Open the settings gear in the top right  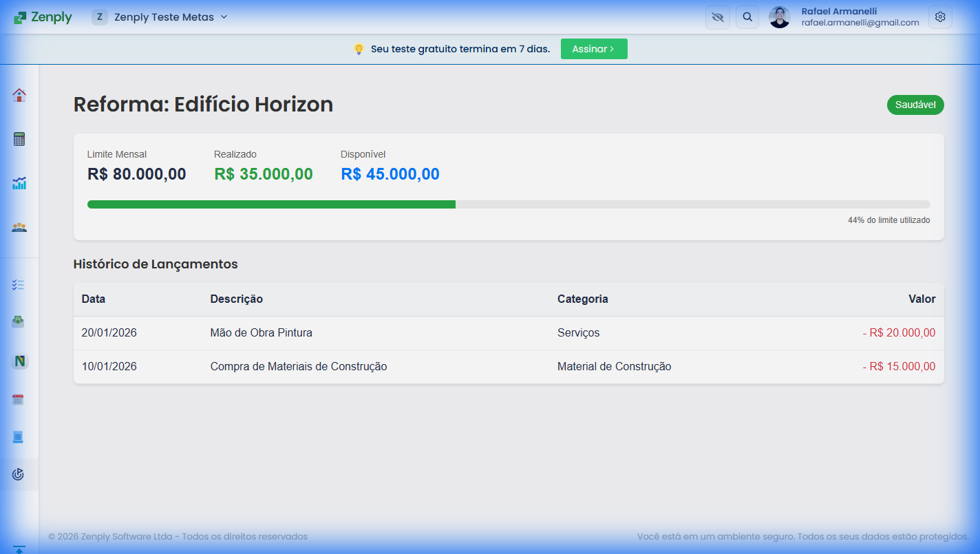pyautogui.click(x=940, y=17)
